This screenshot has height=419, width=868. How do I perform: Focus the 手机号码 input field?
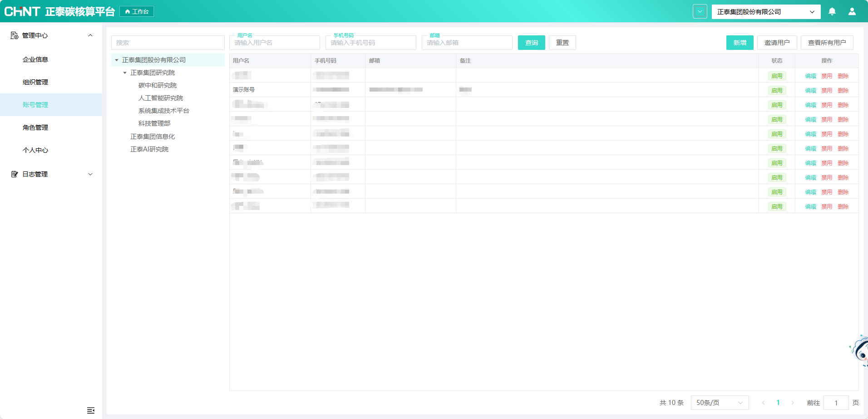(x=371, y=43)
